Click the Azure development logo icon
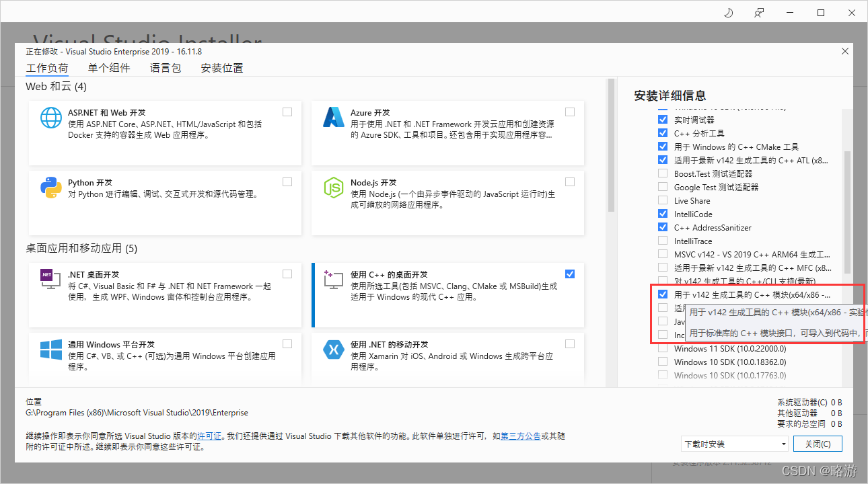Image resolution: width=868 pixels, height=484 pixels. [x=334, y=118]
